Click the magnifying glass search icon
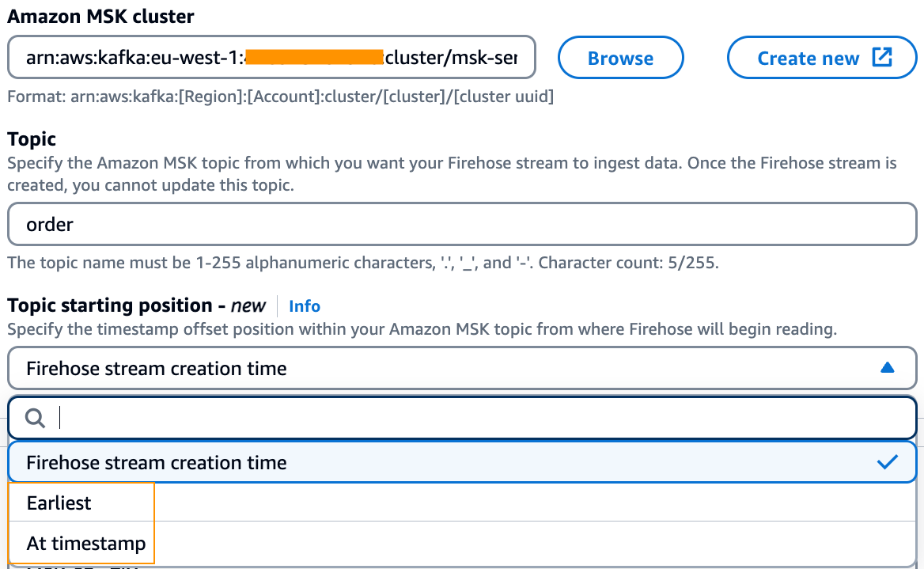 35,418
